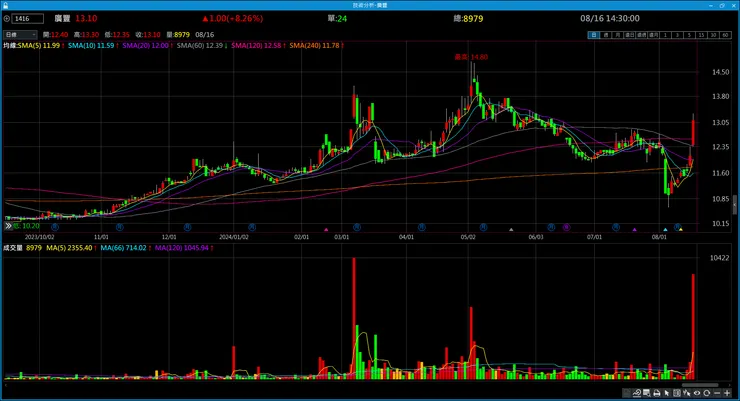740x401 pixels.
Task: Click the 成交量 volume indicator label
Action: click(x=13, y=248)
